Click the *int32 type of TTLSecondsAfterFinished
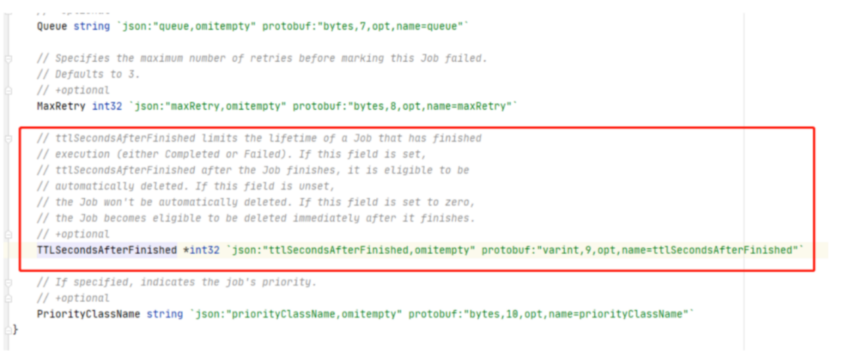This screenshot has width=868, height=351. (x=201, y=250)
